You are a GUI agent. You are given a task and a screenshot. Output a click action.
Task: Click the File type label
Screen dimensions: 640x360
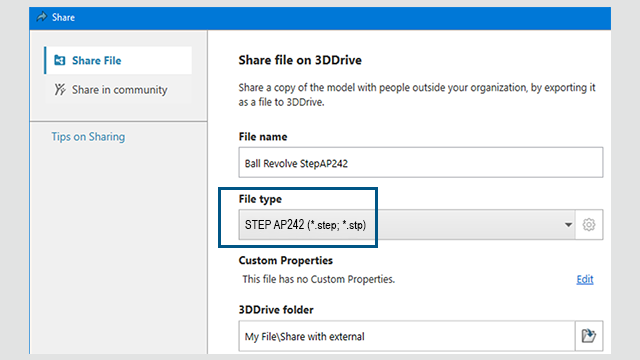(x=260, y=199)
